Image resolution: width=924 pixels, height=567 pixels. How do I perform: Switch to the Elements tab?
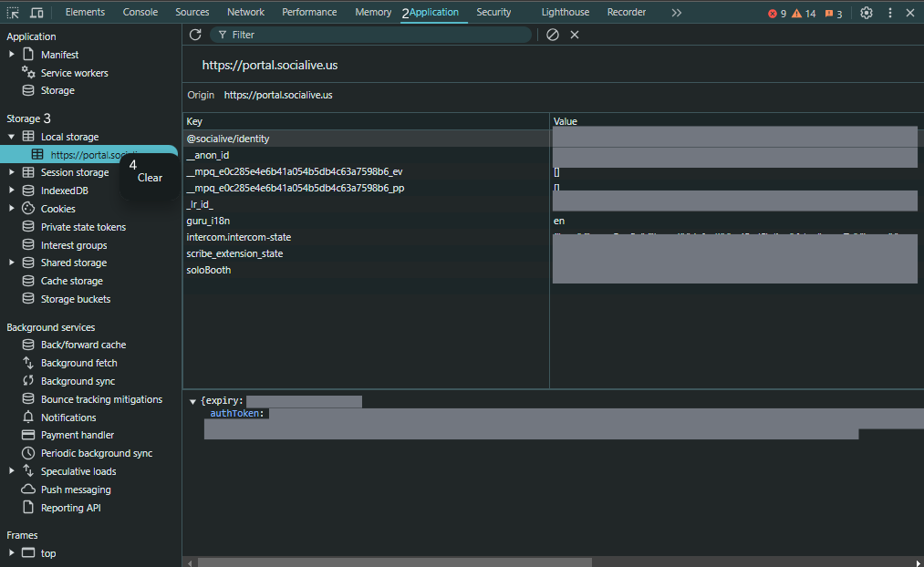click(x=85, y=13)
